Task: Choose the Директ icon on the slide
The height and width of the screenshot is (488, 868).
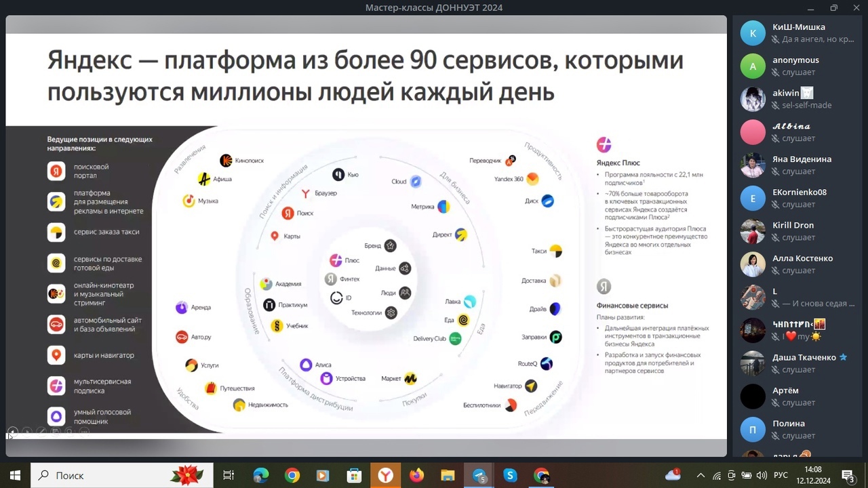Action: click(x=461, y=235)
